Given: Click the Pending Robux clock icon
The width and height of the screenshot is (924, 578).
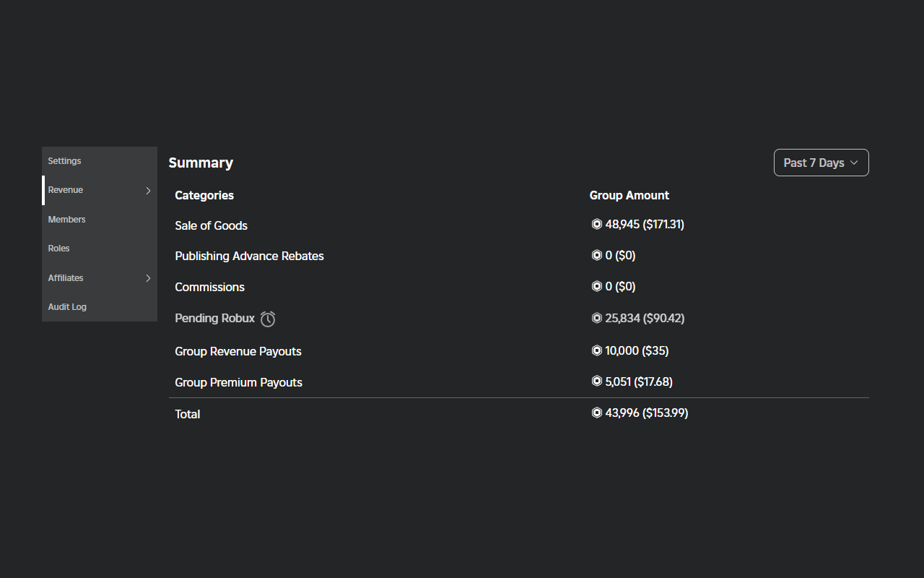Looking at the screenshot, I should click(268, 319).
